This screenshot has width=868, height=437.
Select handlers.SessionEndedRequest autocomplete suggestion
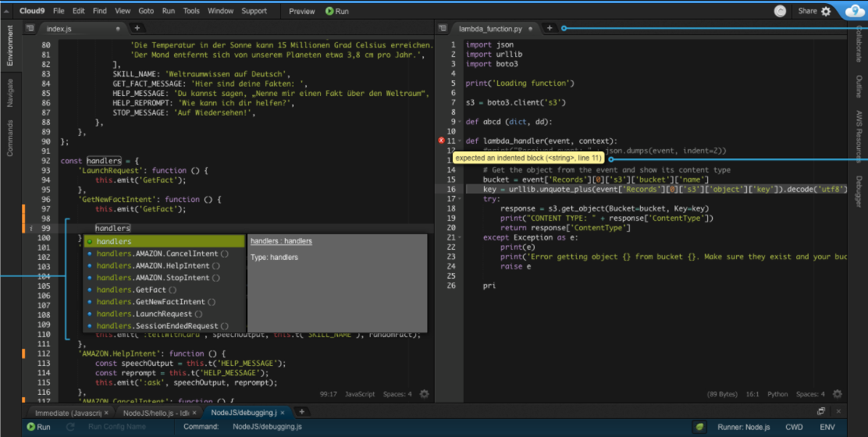[165, 326]
